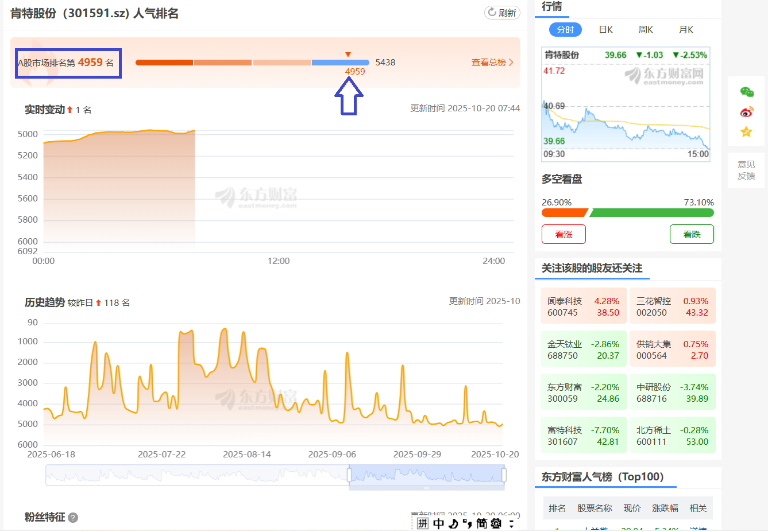The width and height of the screenshot is (768, 532).
Task: Open the 东方财富 300059 stock card
Action: (584, 392)
